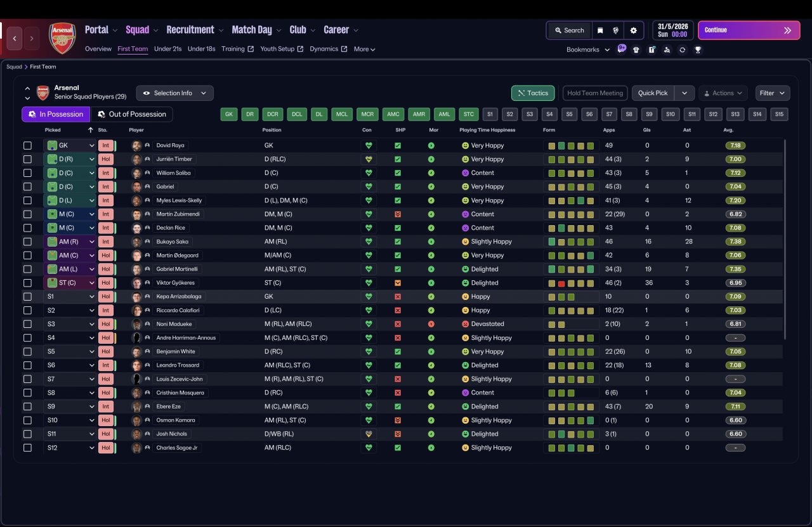The image size is (812, 527).
Task: Click Noni Madueke's red morale icon
Action: click(x=431, y=324)
